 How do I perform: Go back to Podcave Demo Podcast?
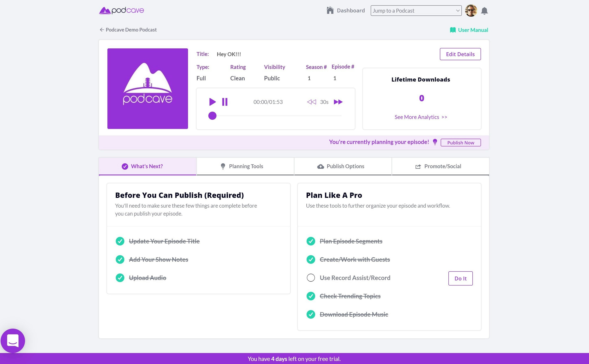[128, 30]
